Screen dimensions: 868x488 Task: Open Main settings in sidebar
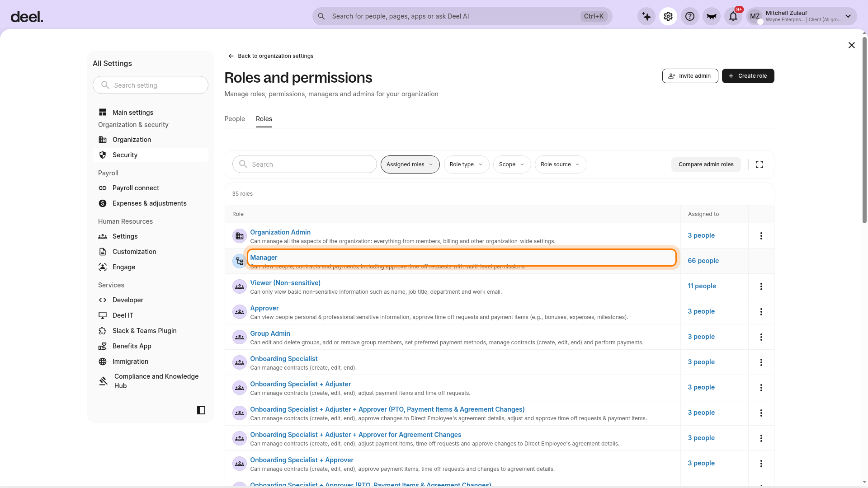click(151, 113)
